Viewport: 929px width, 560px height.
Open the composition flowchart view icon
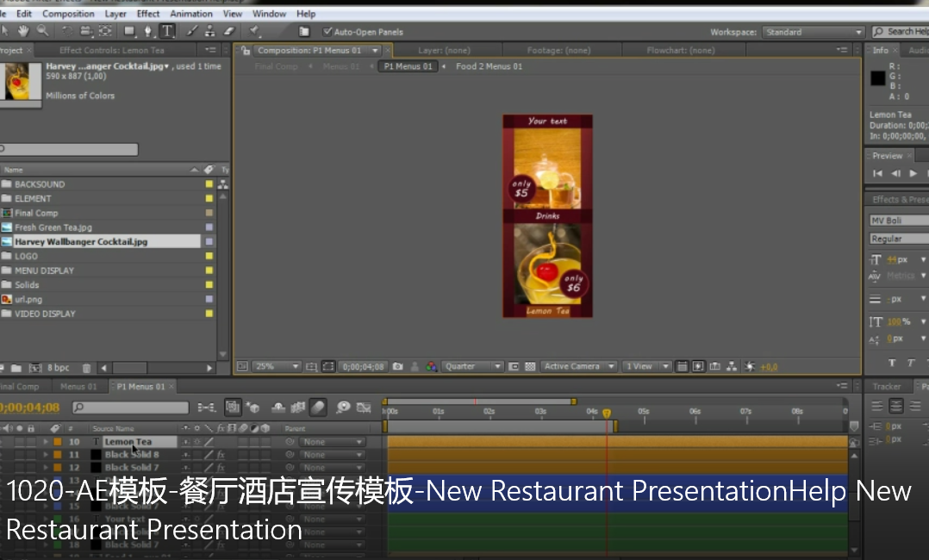coord(732,367)
